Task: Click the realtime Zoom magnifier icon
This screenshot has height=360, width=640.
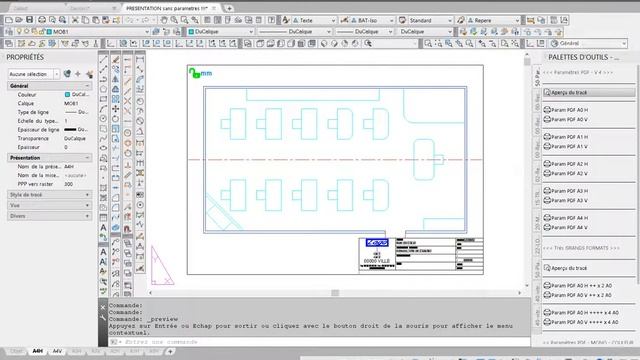Action: pos(174,20)
